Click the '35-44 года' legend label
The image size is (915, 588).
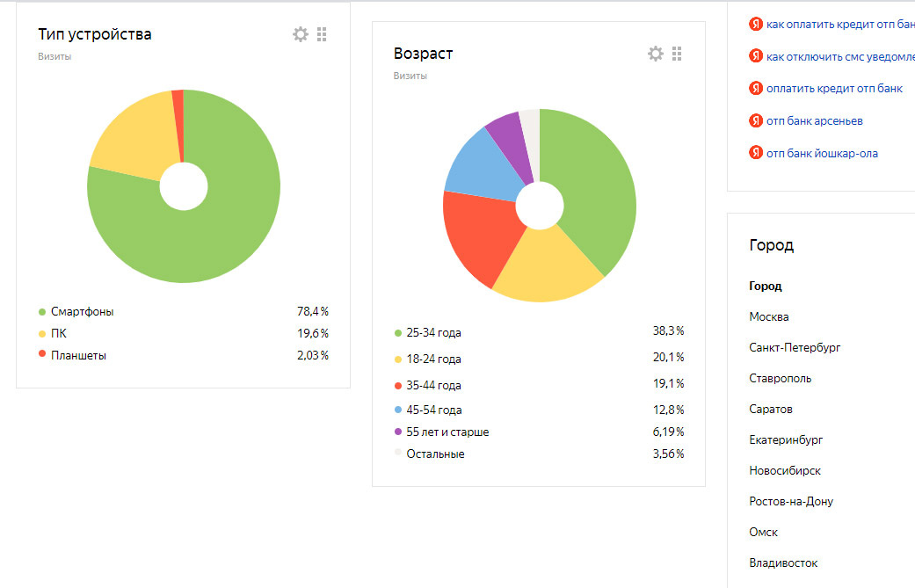[433, 385]
